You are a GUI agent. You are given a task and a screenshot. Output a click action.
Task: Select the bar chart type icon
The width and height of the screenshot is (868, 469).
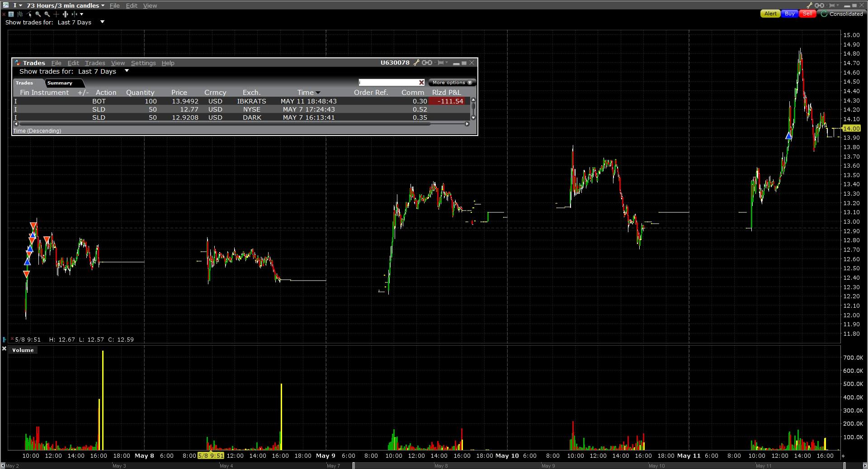coord(20,14)
